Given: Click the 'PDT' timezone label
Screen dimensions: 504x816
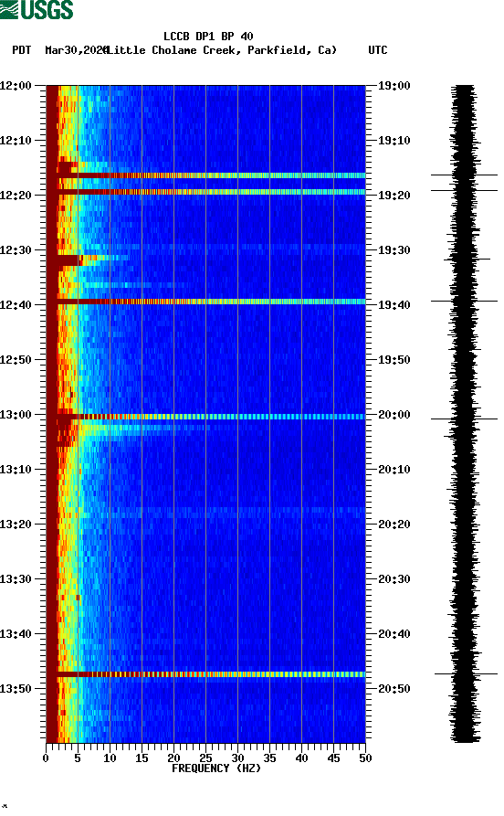Looking at the screenshot, I should (21, 50).
